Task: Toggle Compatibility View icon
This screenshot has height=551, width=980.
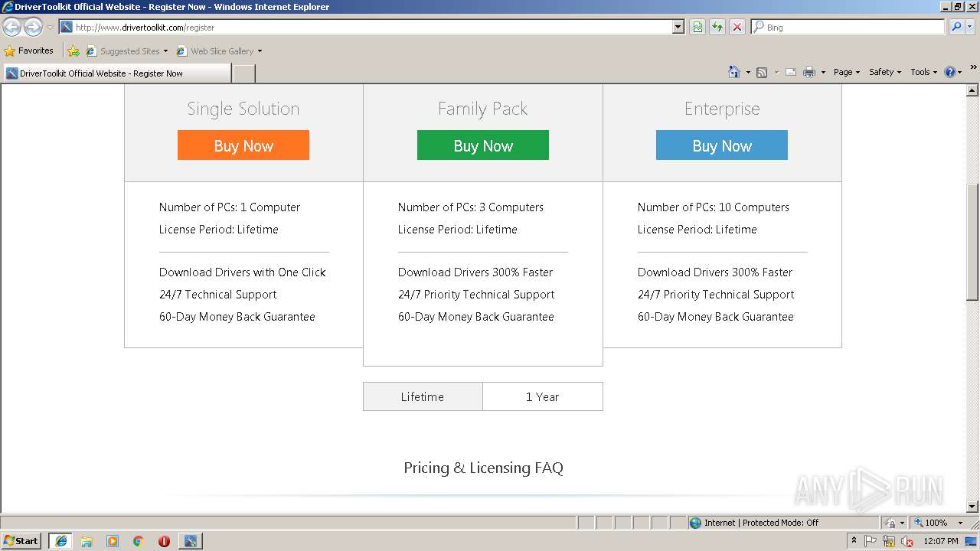Action: click(x=697, y=27)
